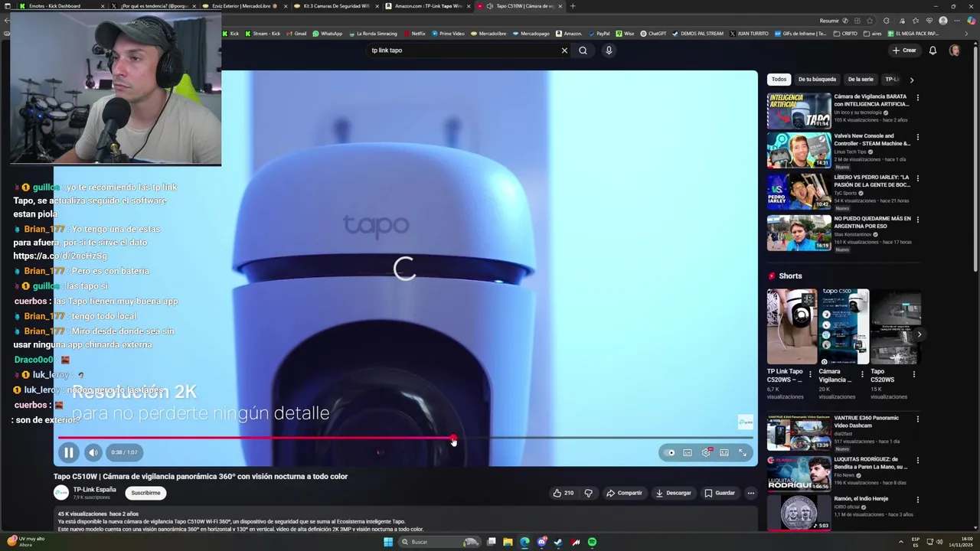Save video with Guardar button
The height and width of the screenshot is (551, 980).
click(720, 493)
